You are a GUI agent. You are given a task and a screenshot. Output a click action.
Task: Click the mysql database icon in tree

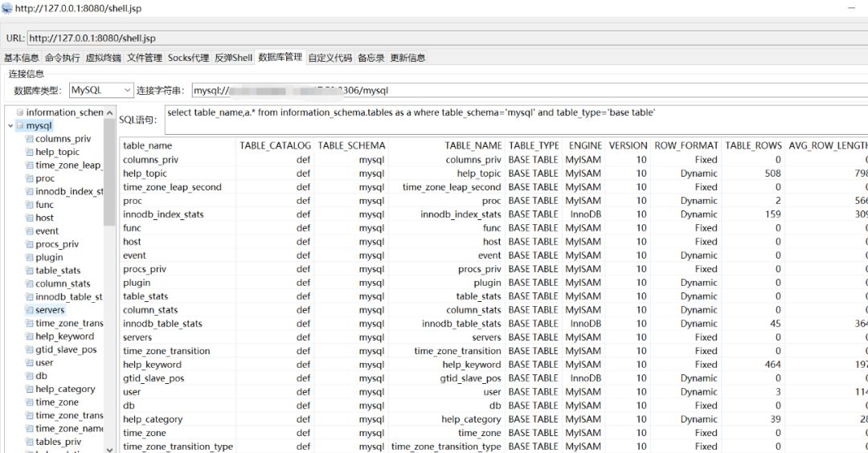[20, 126]
